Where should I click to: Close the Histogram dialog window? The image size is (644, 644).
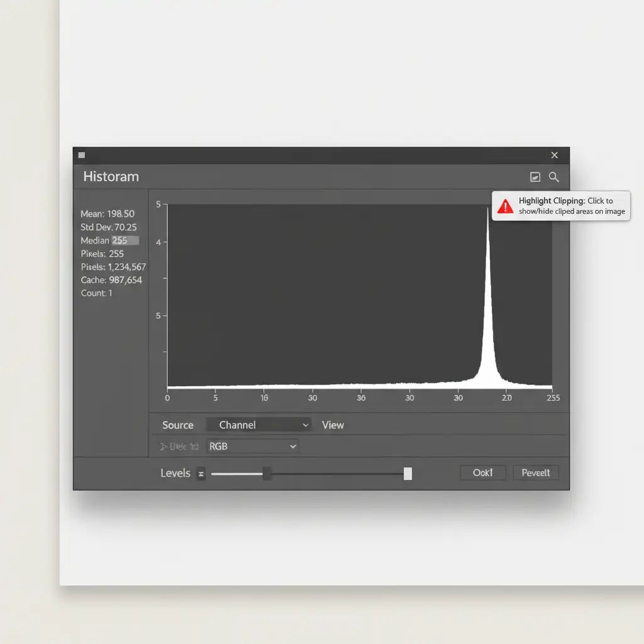click(554, 155)
